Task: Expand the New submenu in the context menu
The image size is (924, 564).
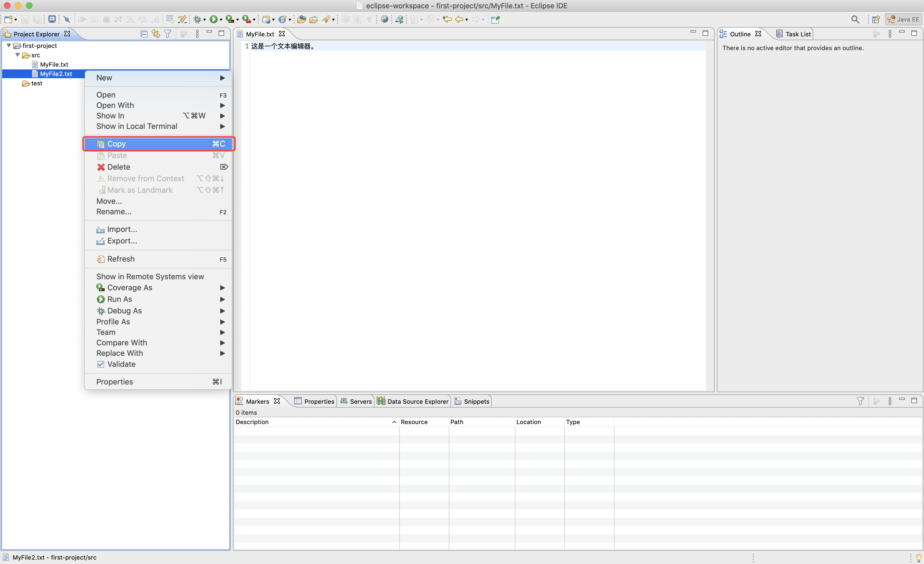Action: coord(158,78)
